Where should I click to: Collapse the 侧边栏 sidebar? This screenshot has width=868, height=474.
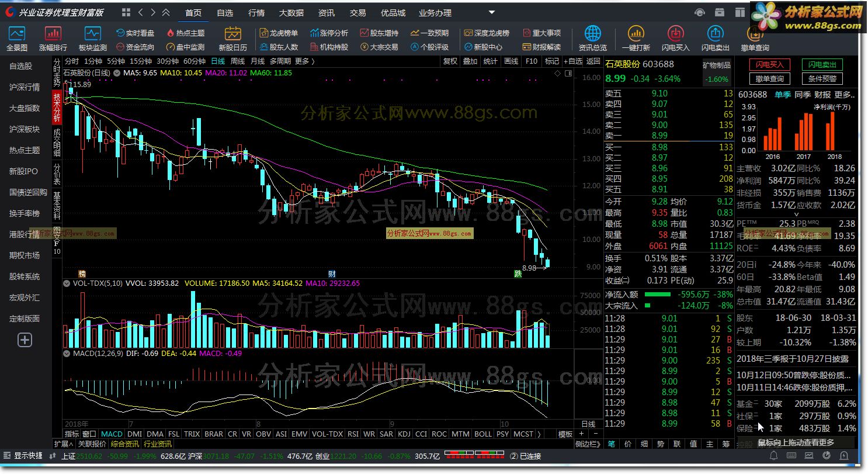[x=588, y=444]
